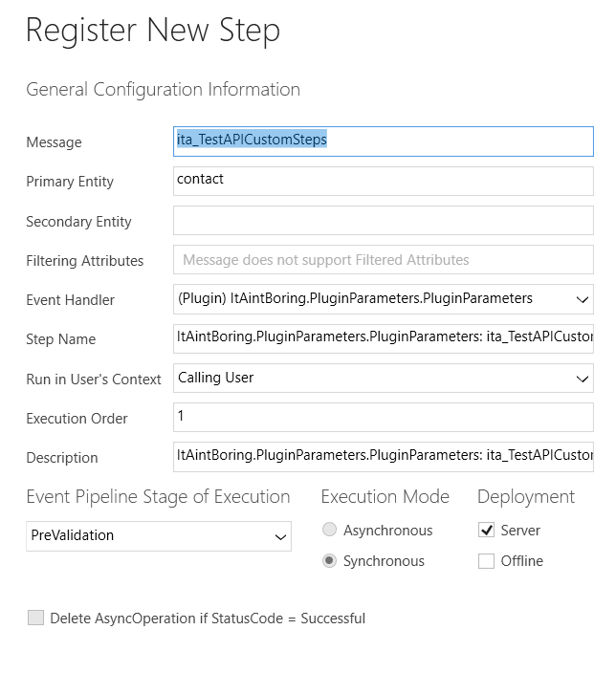Open the Run in User's Context dropdown
The width and height of the screenshot is (616, 673).
[x=384, y=379]
